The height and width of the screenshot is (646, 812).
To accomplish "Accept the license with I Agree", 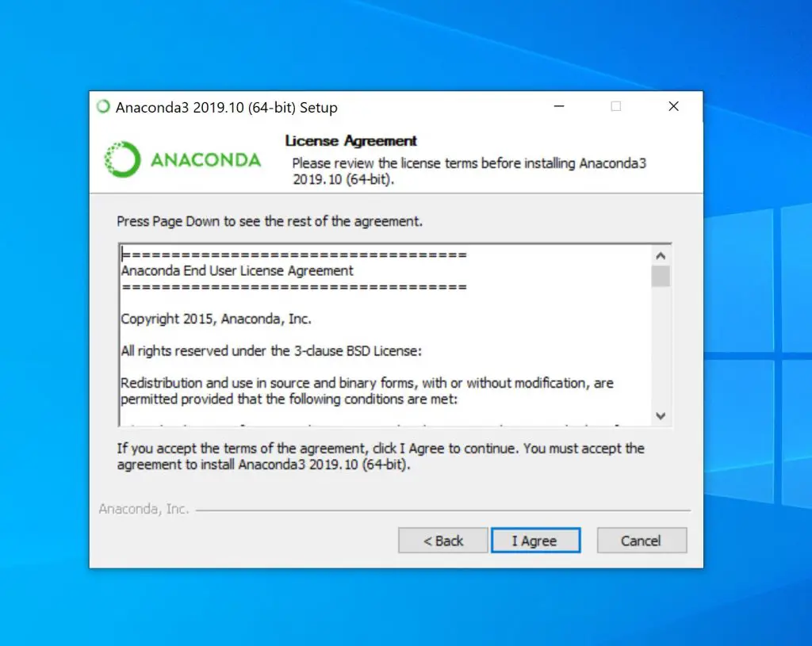I will point(535,541).
